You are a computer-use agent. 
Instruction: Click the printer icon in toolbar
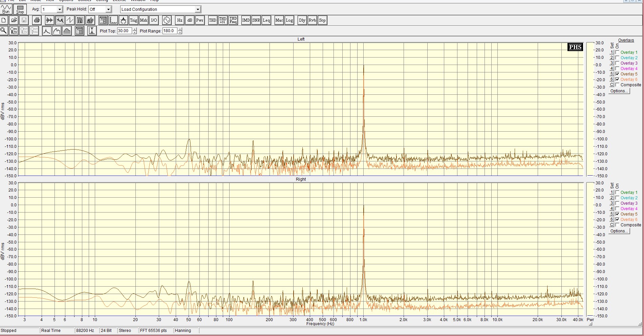pos(37,20)
